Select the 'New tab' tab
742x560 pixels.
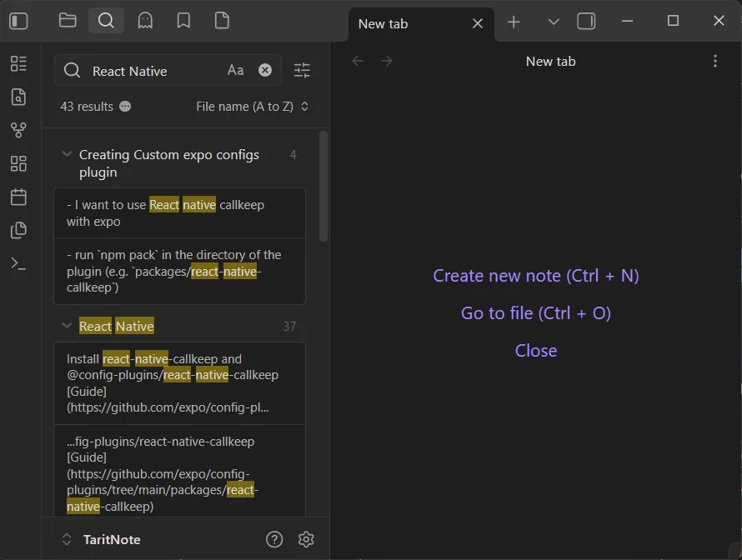pyautogui.click(x=409, y=23)
